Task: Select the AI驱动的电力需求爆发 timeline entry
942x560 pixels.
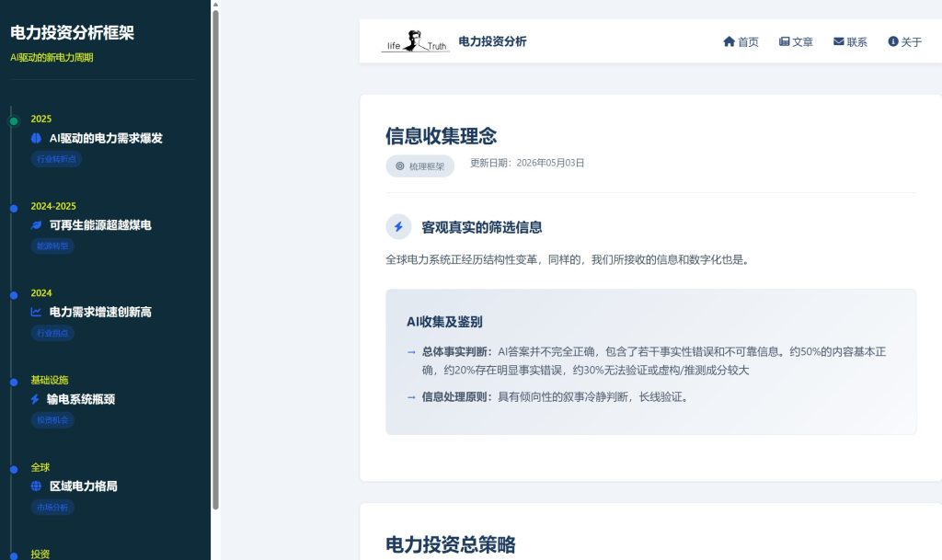Action: click(x=106, y=138)
